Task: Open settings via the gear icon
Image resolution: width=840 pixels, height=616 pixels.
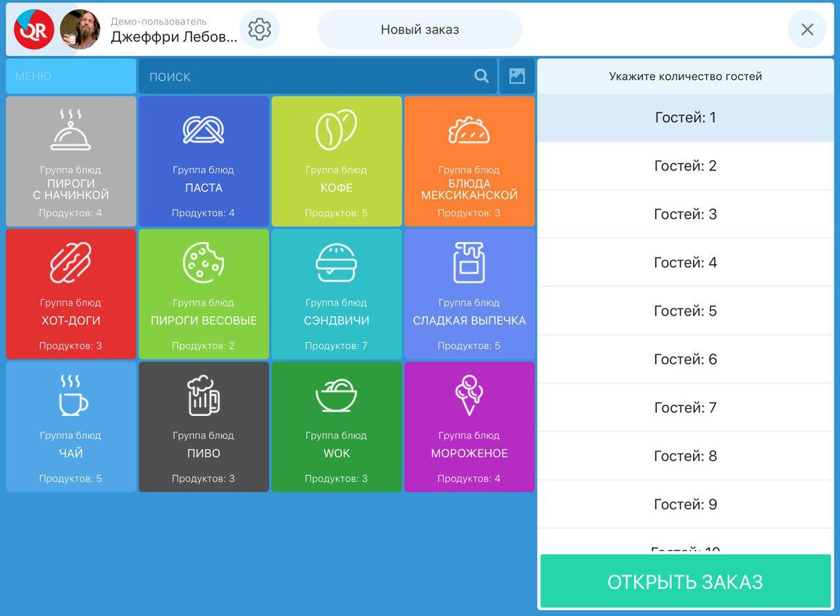Action: tap(259, 30)
